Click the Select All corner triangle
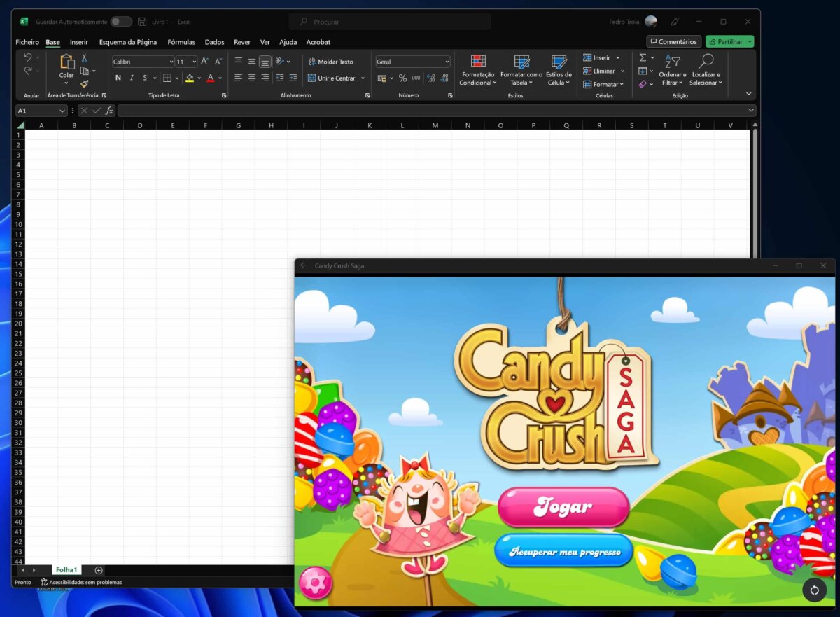Screen dimensions: 840x617 coord(20,125)
